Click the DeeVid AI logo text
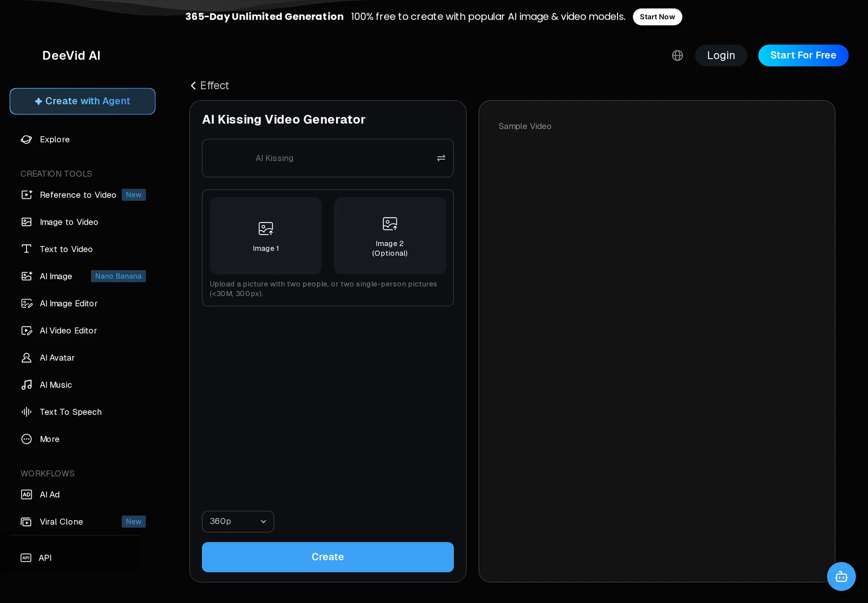Viewport: 868px width, 603px height. (x=71, y=55)
